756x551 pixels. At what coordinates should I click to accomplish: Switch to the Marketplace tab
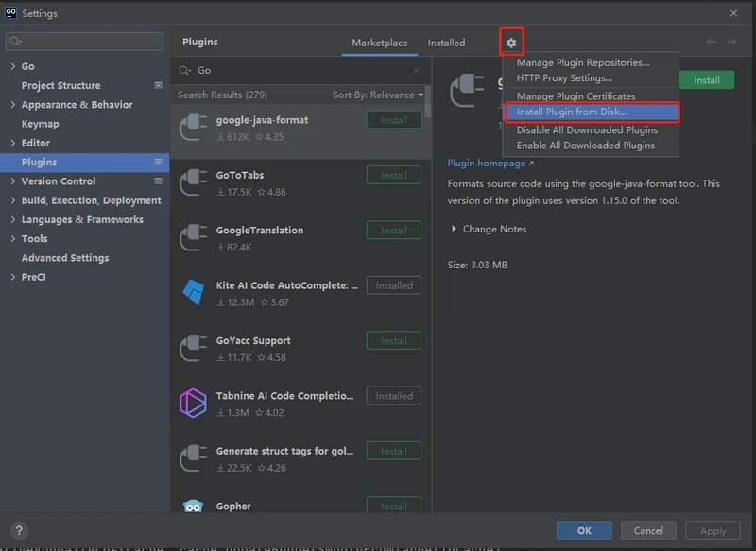[380, 43]
